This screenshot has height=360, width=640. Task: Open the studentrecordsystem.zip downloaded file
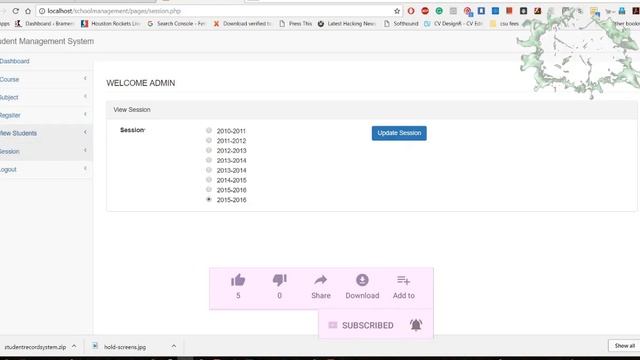click(35, 347)
